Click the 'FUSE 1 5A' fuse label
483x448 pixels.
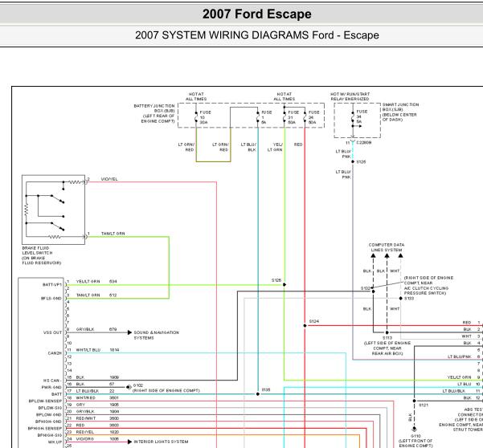[x=266, y=117]
